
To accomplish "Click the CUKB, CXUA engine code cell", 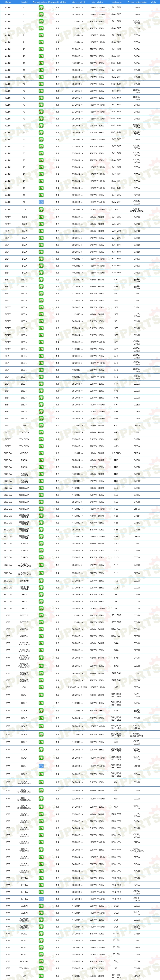I will click(x=137, y=202).
